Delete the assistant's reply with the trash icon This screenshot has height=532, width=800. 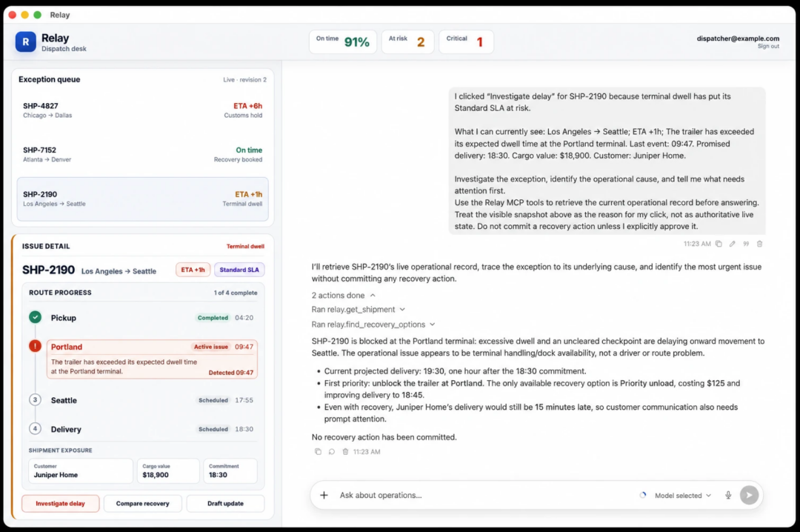coord(345,452)
